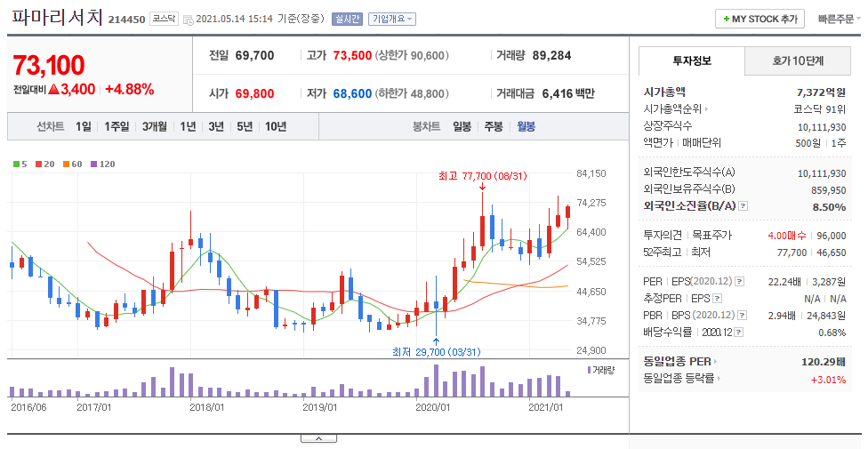This screenshot has height=449, width=868.
Task: Click the 거래량 volume legend marker
Action: coord(589,370)
